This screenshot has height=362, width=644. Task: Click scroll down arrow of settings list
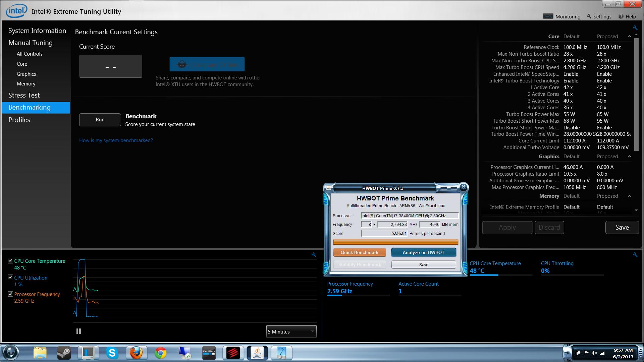(636, 210)
